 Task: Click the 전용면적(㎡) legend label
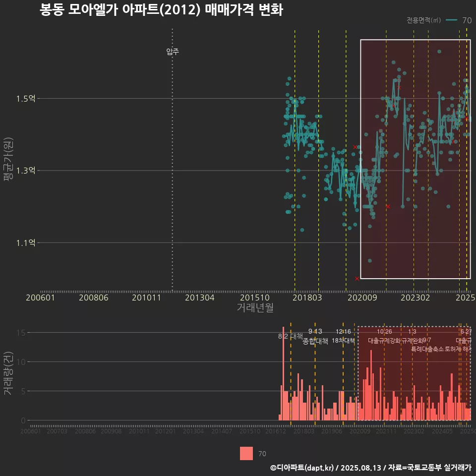coord(423,20)
